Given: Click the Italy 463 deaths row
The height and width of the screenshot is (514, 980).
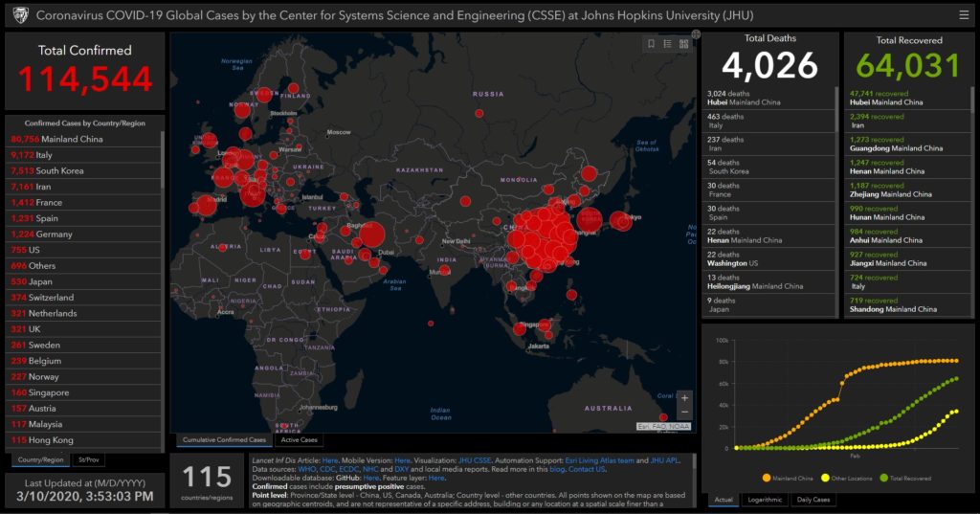Looking at the screenshot, I should click(x=768, y=122).
